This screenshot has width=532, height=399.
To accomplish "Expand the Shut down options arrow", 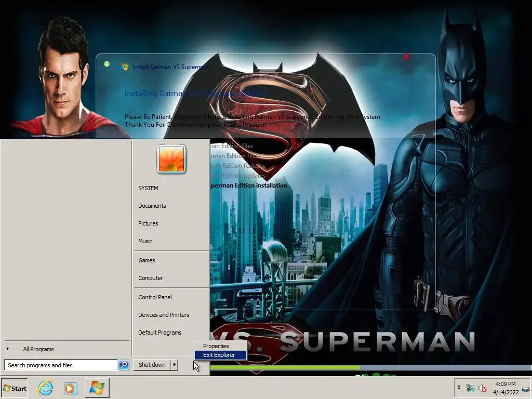I will pos(175,365).
